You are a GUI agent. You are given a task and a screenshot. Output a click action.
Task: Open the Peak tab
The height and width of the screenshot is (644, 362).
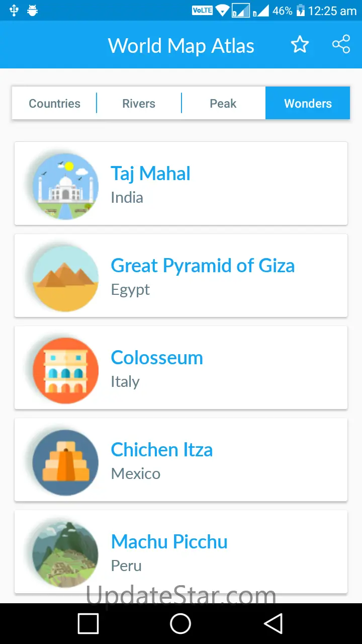tap(223, 104)
